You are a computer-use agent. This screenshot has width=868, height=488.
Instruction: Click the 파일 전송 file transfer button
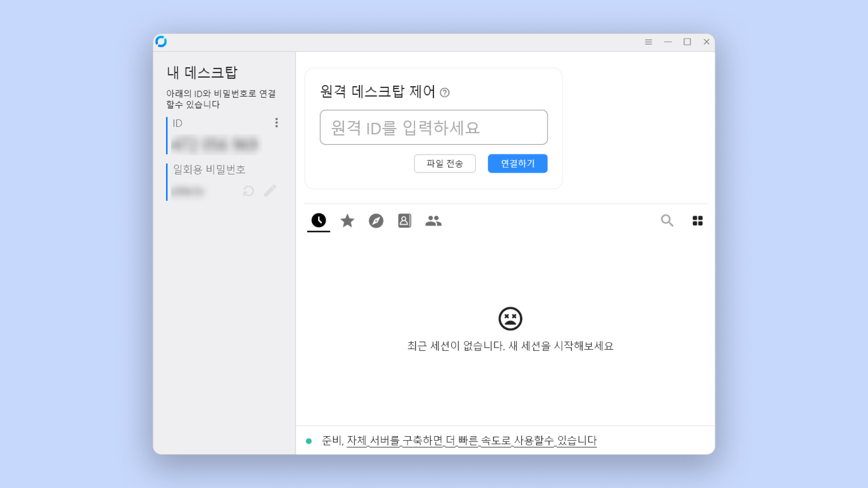point(445,163)
